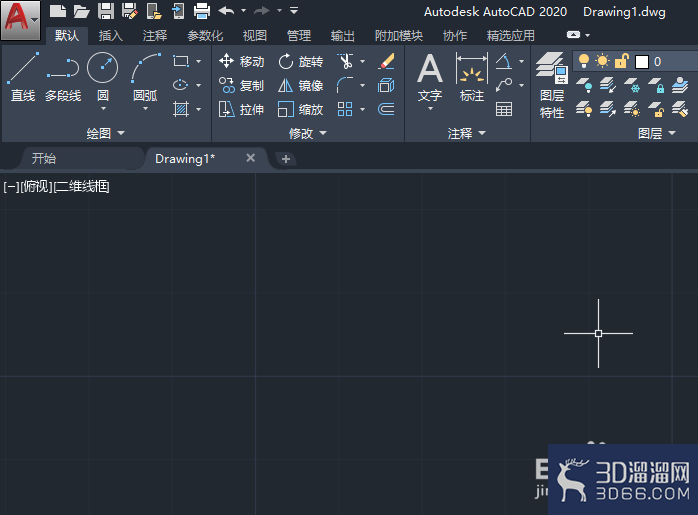This screenshot has width=698, height=515.
Task: Click the Save As icon
Action: (x=130, y=11)
